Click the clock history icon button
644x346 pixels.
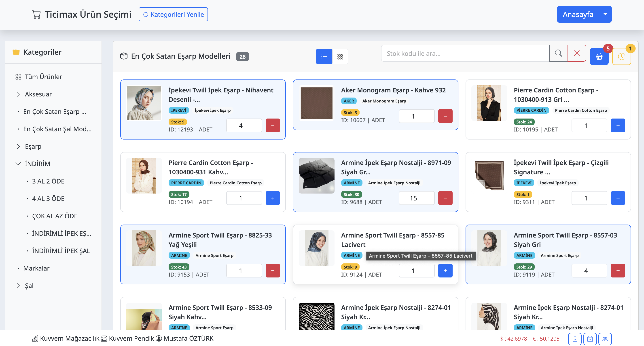[x=621, y=56]
